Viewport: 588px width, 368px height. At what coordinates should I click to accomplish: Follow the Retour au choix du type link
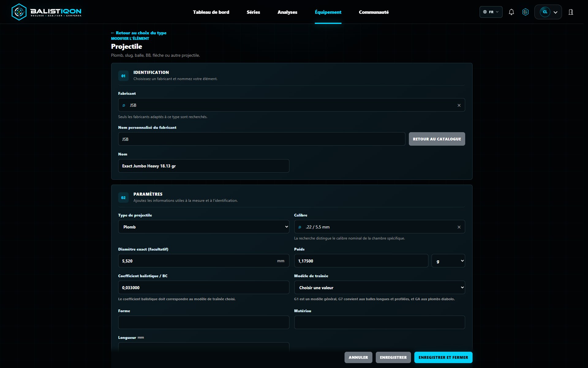(139, 33)
